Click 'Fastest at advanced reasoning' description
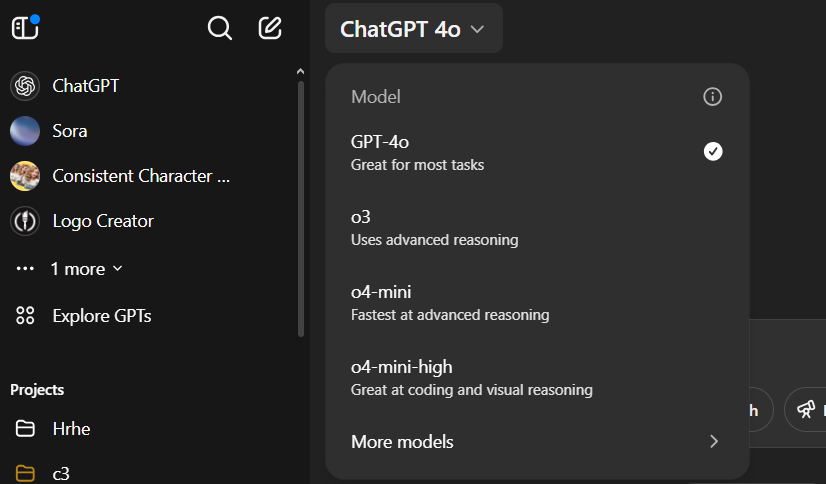This screenshot has width=826, height=484. point(450,315)
